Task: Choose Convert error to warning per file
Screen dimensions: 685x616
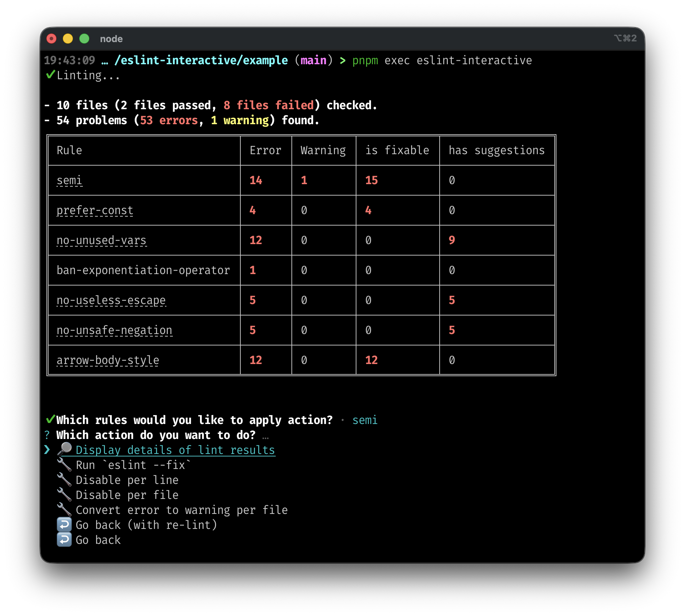Action: (182, 510)
